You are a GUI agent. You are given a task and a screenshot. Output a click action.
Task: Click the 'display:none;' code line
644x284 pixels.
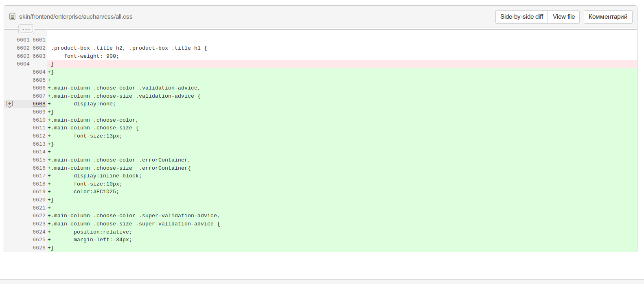point(342,104)
